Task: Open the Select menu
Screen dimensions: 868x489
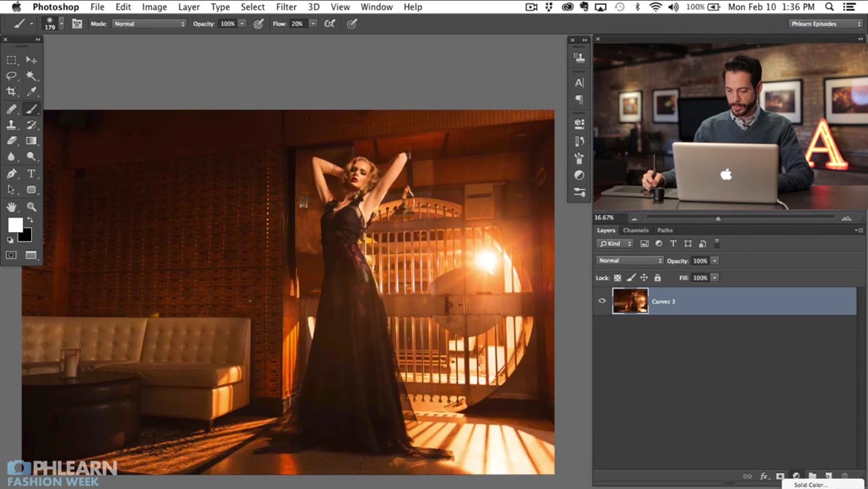Action: tap(252, 7)
